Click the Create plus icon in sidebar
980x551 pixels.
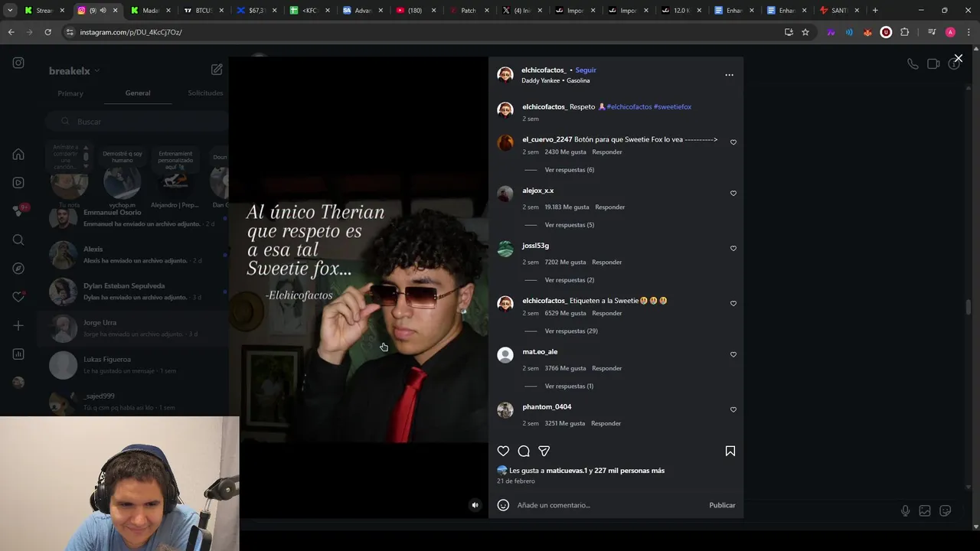coord(18,326)
